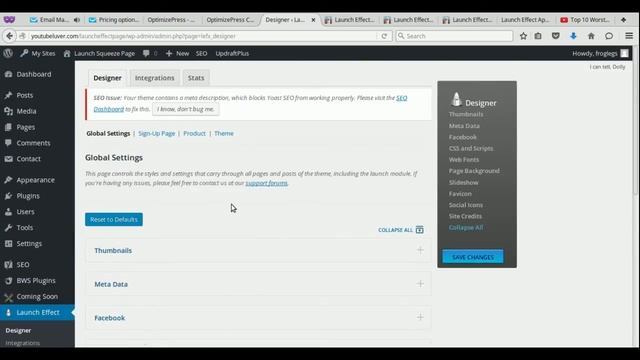640x360 pixels.
Task: Open Coming Soon in the sidebar
Action: [x=37, y=296]
